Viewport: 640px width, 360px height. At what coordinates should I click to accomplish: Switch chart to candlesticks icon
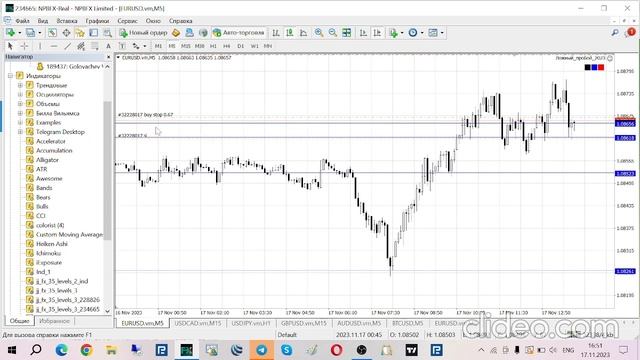(290, 33)
